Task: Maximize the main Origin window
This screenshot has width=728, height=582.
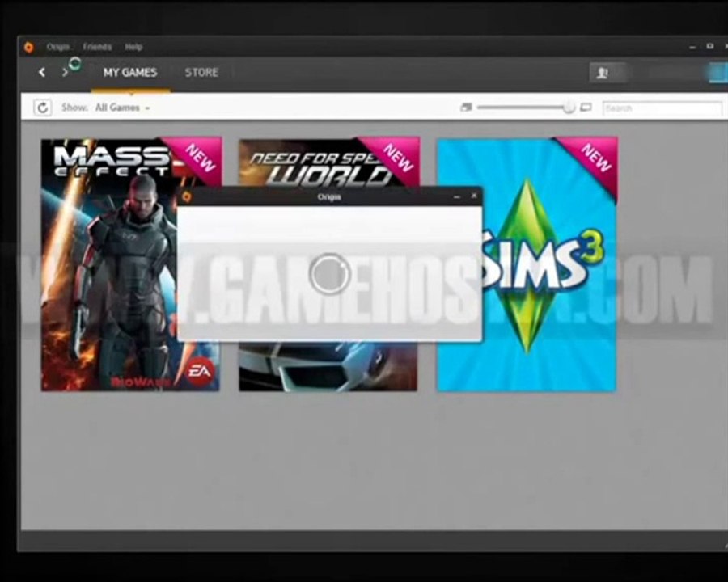Action: coord(709,46)
